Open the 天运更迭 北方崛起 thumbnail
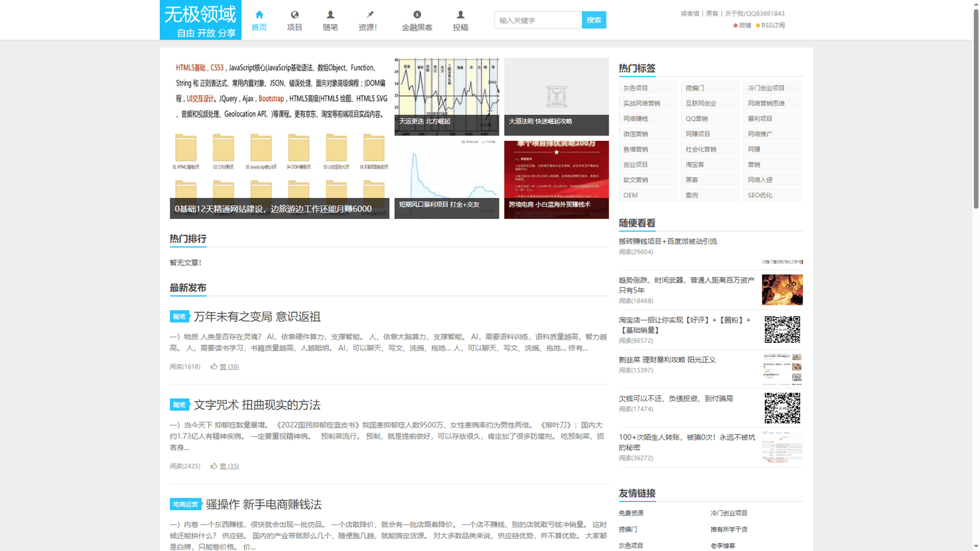This screenshot has height=551, width=980. 446,97
